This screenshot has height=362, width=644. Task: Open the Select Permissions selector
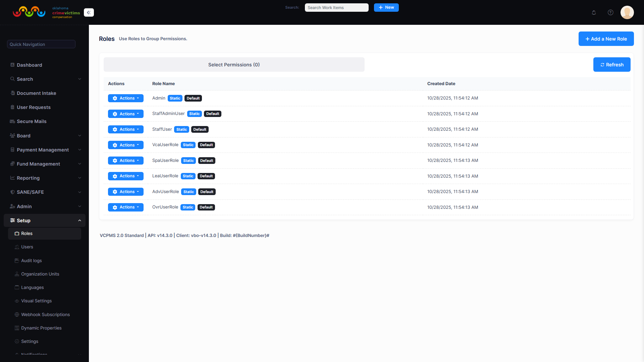coord(234,64)
